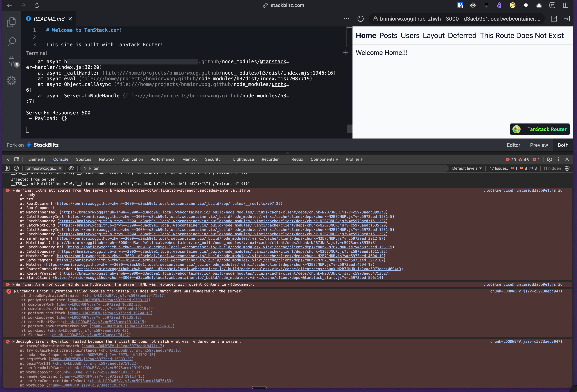
Task: Click the red error count 29 indicator
Action: (511, 159)
